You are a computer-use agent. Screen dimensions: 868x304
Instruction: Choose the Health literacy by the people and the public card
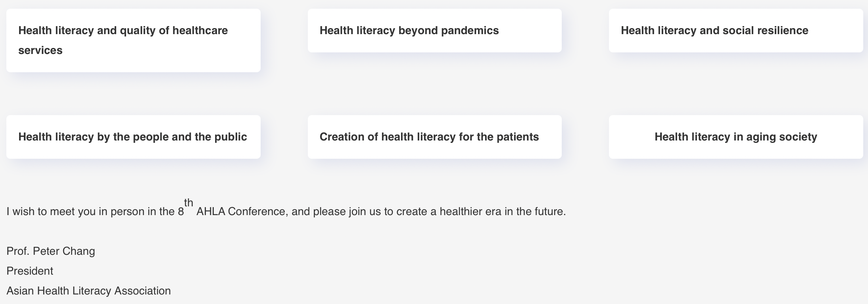point(133,137)
